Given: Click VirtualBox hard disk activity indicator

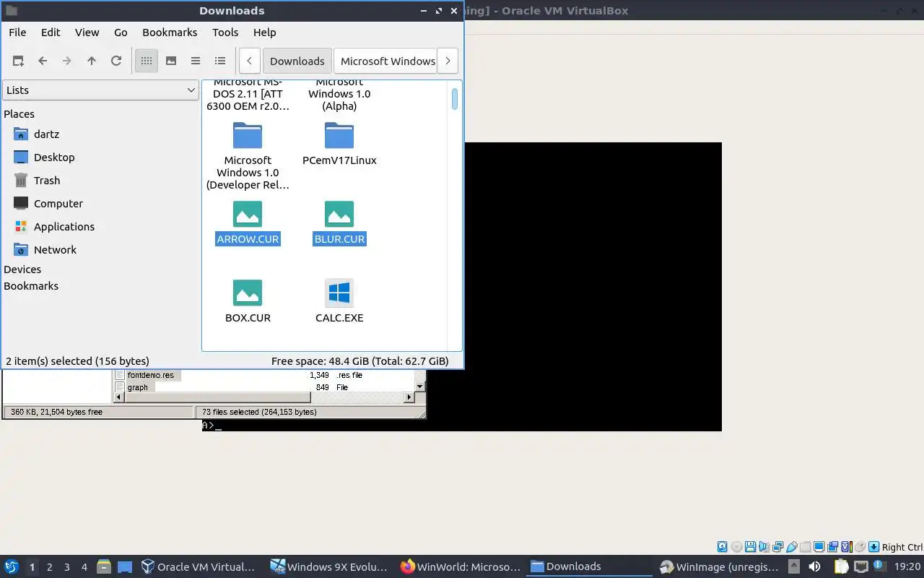Looking at the screenshot, I should [x=722, y=547].
